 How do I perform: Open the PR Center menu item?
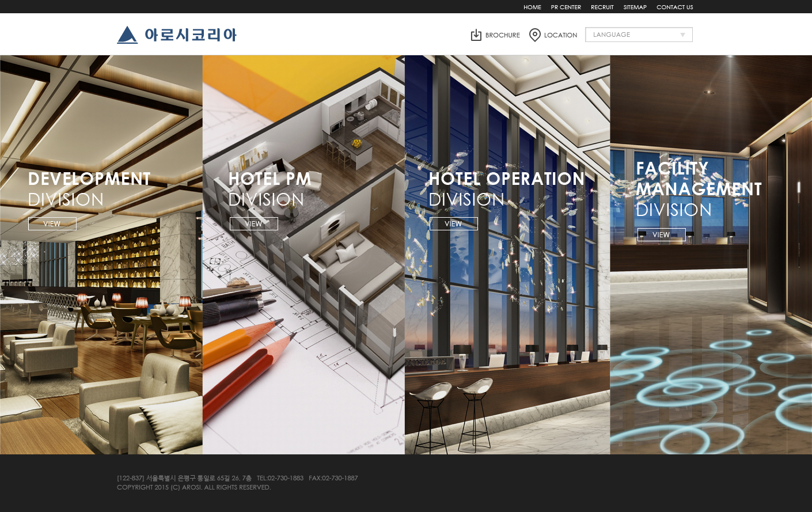(x=566, y=7)
